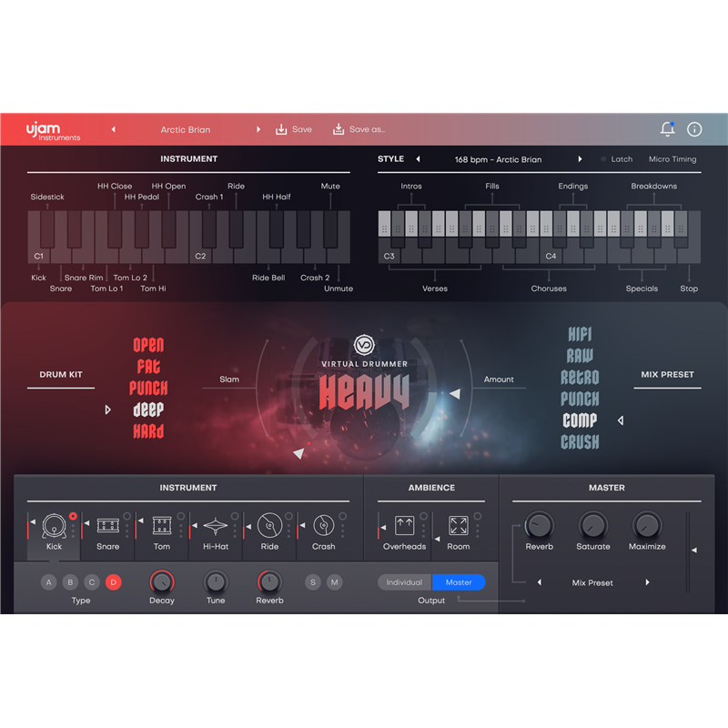Click the Saturate knob
The height and width of the screenshot is (728, 728).
coord(593,526)
